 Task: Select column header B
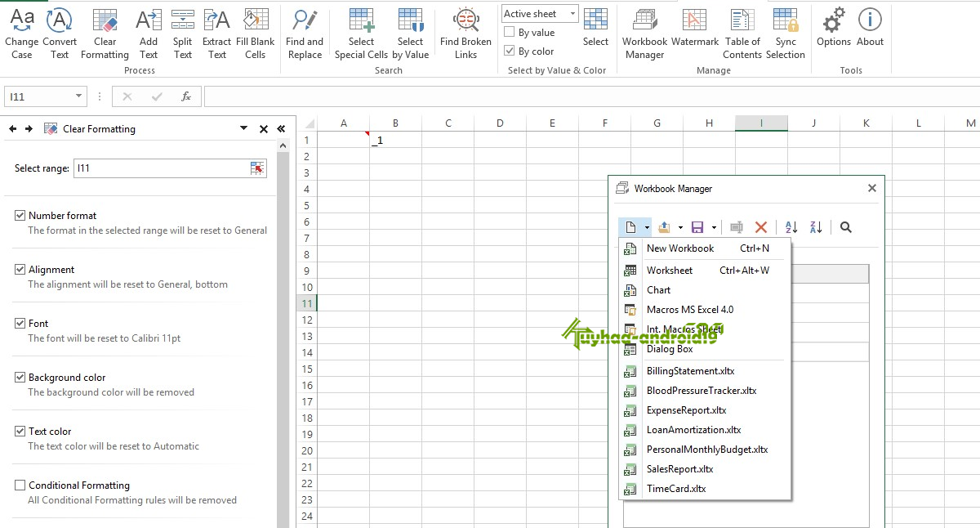point(395,123)
